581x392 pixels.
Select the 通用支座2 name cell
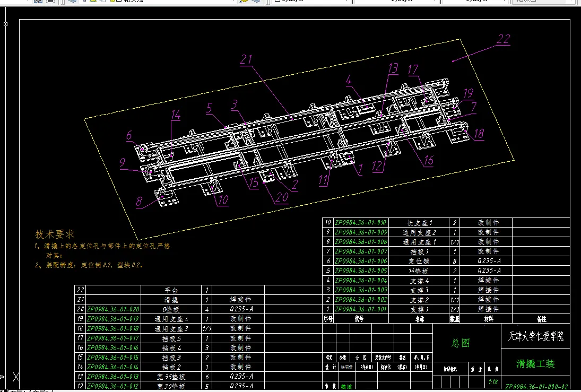419,232
